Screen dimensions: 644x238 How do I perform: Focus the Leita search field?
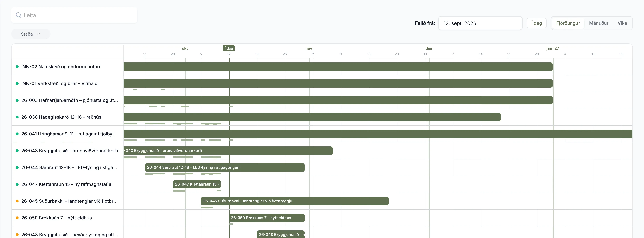click(74, 15)
